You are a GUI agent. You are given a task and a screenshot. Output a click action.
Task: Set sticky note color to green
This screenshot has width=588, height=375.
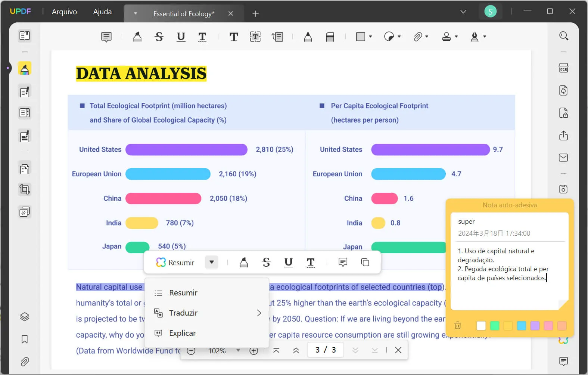[495, 326]
